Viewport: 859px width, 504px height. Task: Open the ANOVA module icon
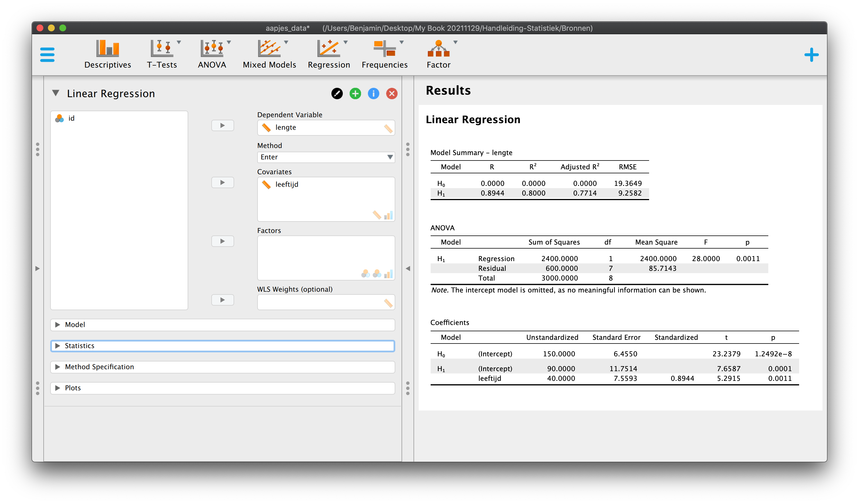212,54
